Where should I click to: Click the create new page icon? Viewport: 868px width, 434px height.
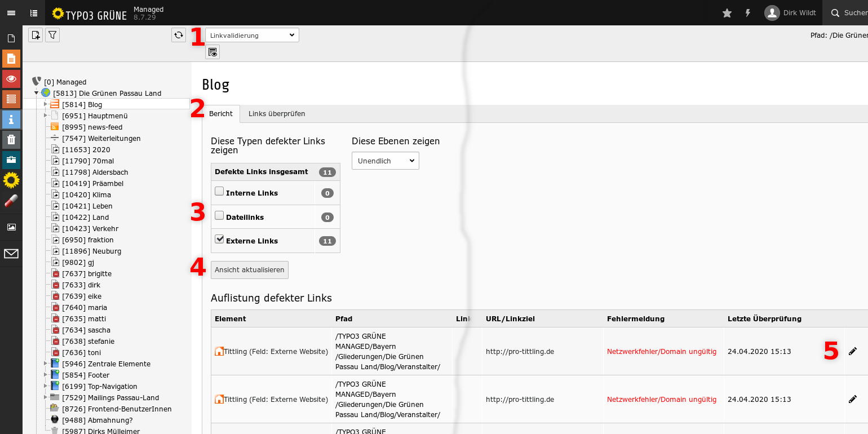(36, 35)
